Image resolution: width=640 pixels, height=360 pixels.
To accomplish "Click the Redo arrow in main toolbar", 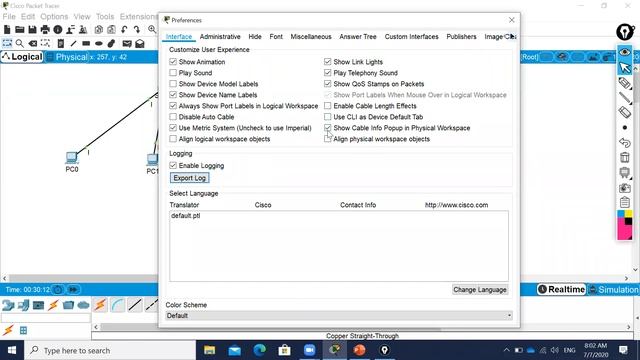I will click(x=137, y=29).
